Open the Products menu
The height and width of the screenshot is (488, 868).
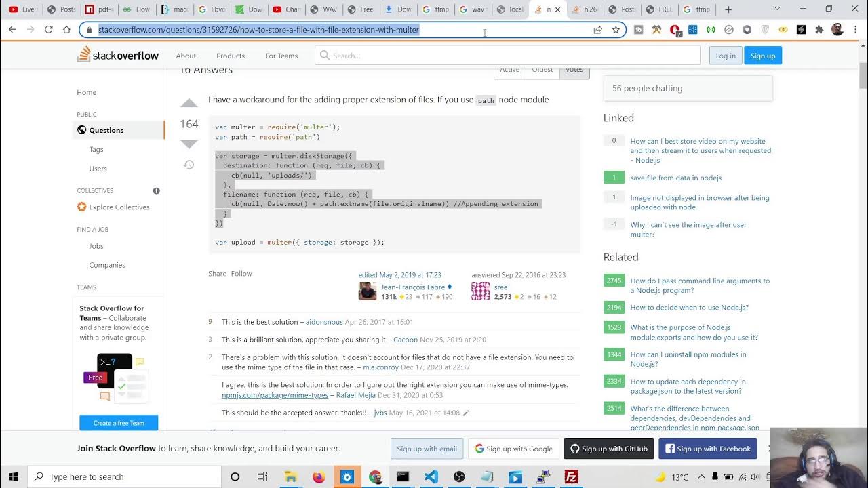[230, 56]
